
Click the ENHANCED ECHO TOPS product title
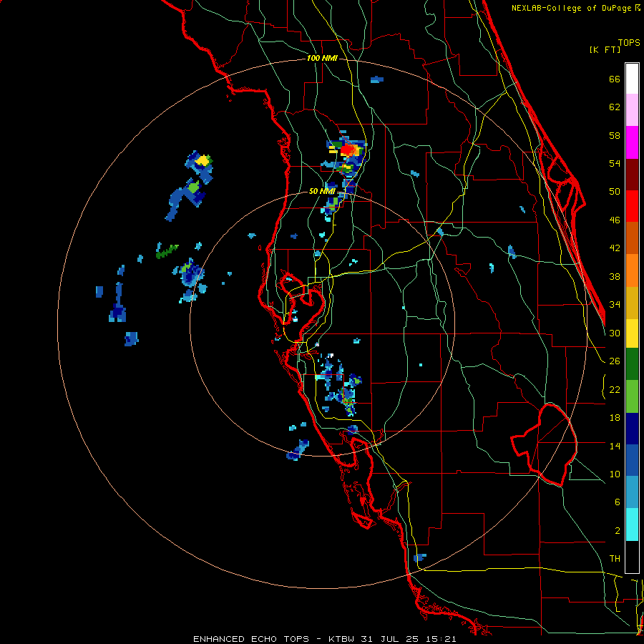(x=250, y=639)
